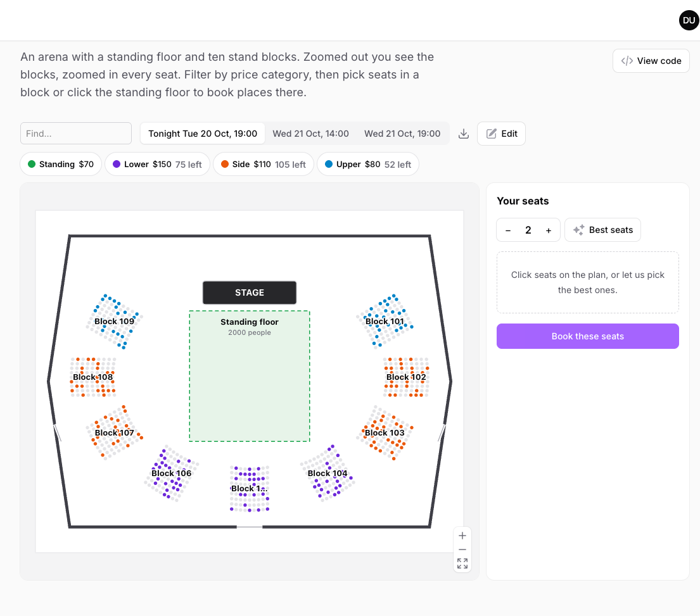Screen dimensions: 700x616
Task: Click the "2000 people" capacity text
Action: pyautogui.click(x=250, y=333)
